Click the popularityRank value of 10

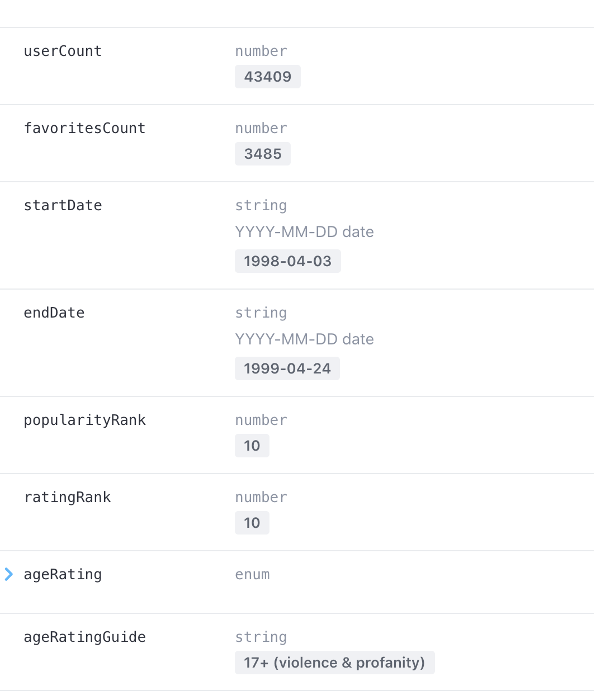(252, 446)
